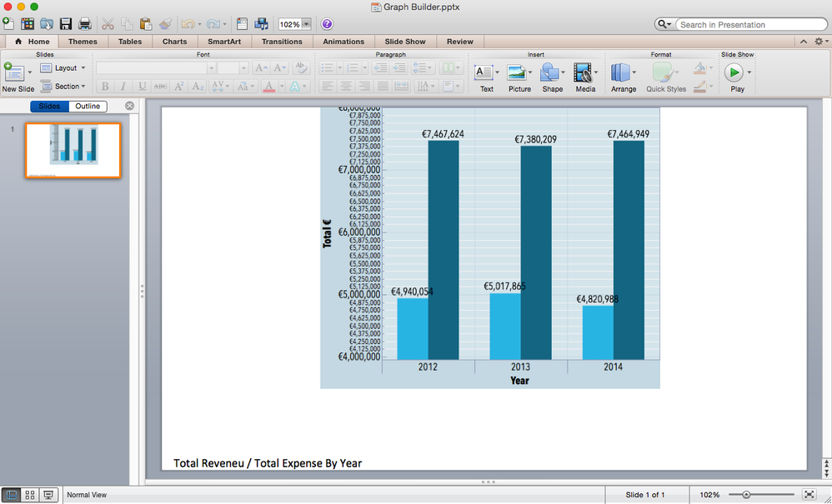Open the Media Browser icon
Screen dimensions: 832x504
261,24
